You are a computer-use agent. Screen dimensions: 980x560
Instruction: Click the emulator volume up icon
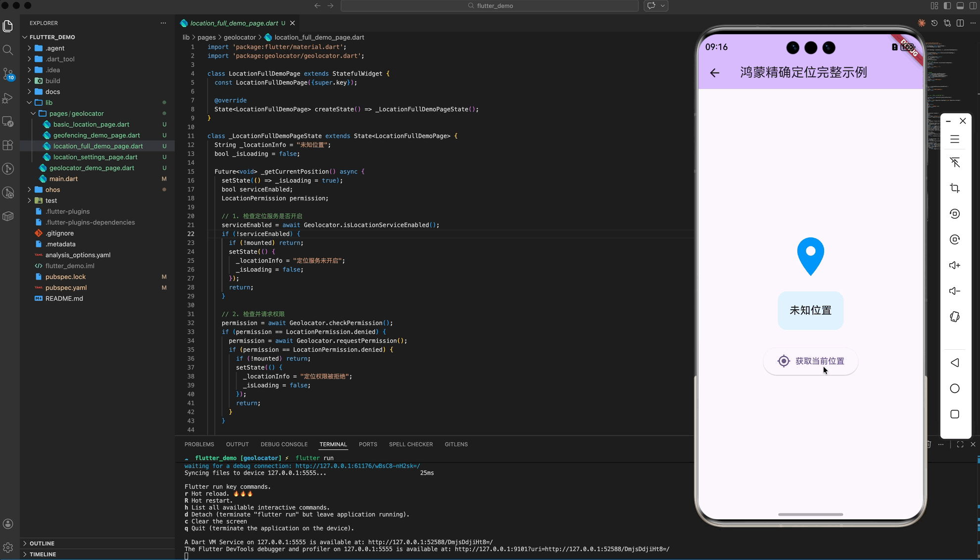pyautogui.click(x=954, y=266)
